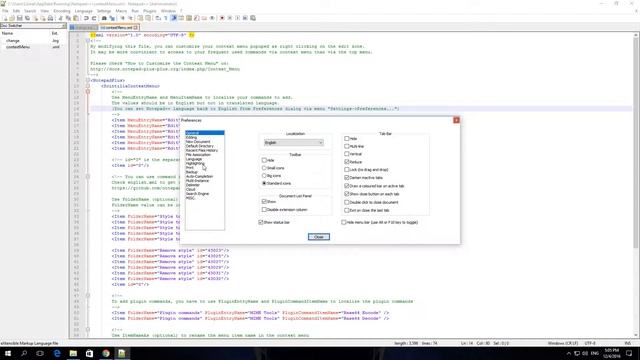
Task: Toggle the Word Wrap toolbar icon
Action: pyautogui.click(x=158, y=18)
